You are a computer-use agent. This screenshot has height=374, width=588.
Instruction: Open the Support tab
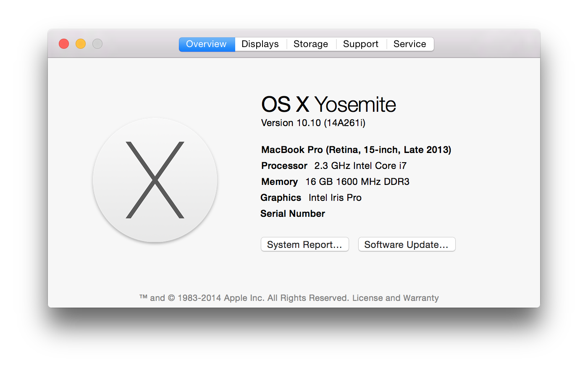click(361, 44)
